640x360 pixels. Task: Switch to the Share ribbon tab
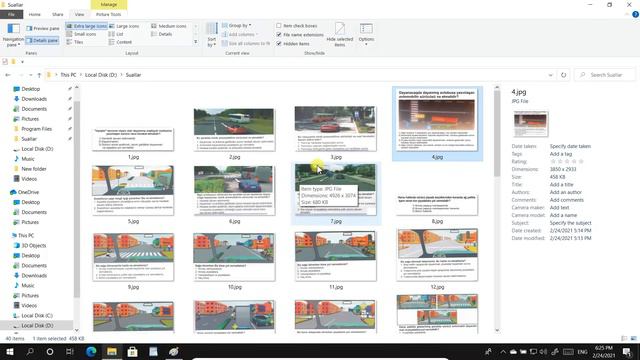pos(58,14)
